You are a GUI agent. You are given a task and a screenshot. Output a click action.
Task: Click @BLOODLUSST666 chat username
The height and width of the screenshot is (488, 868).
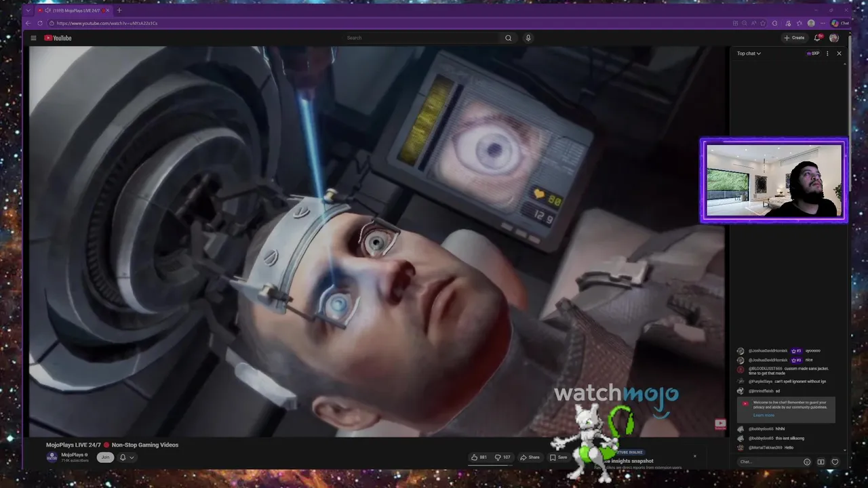point(765,369)
